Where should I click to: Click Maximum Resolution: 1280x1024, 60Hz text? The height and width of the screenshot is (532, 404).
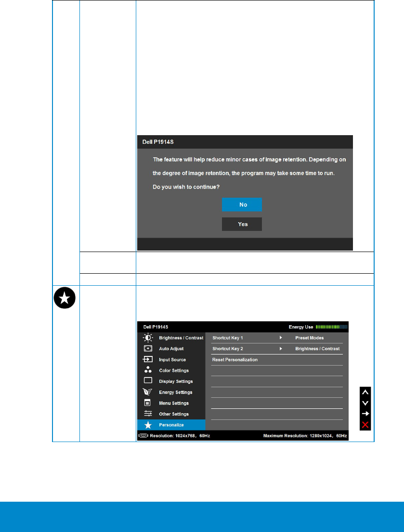pyautogui.click(x=305, y=436)
